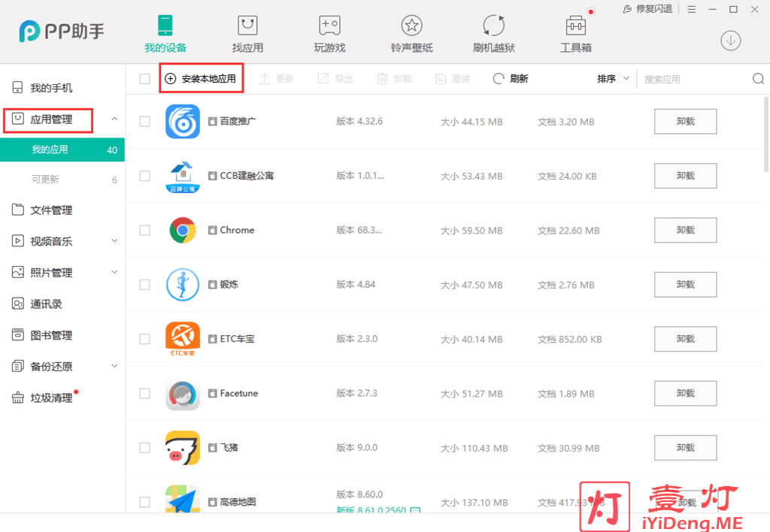The width and height of the screenshot is (770, 532).
Task: Open the 铃声壁纸 tab
Action: [411, 34]
